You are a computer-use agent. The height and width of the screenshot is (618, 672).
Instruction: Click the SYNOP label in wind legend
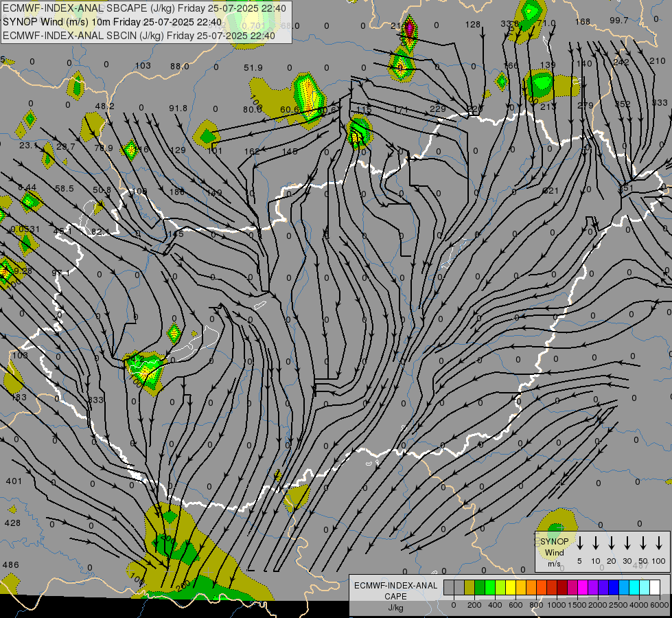[x=554, y=542]
